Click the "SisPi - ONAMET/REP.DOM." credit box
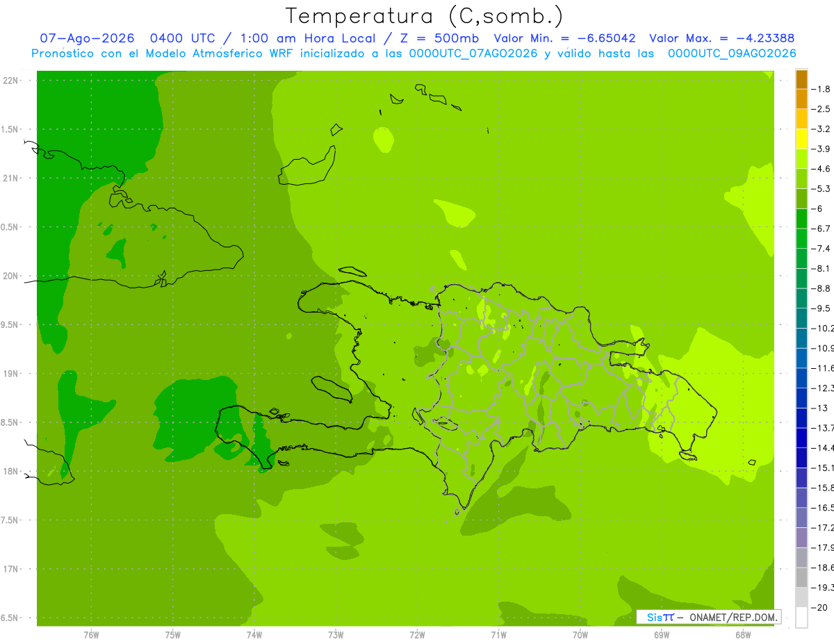Image resolution: width=834 pixels, height=644 pixels. coord(709,617)
